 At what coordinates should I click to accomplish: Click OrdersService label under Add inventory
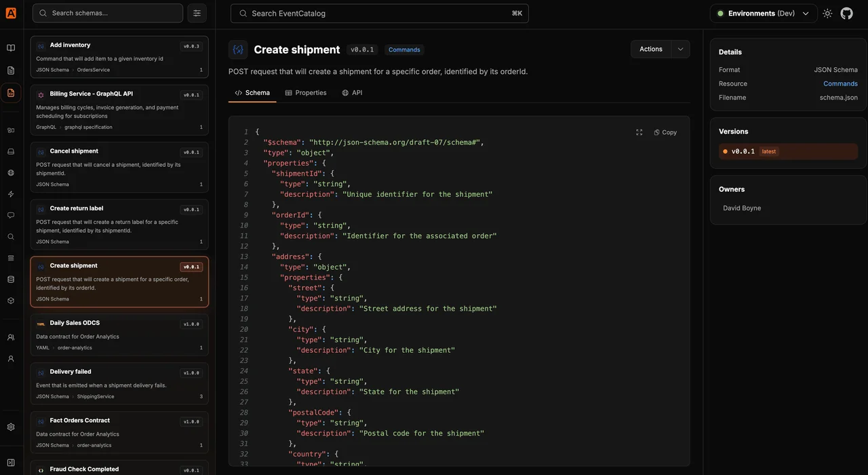tap(94, 70)
